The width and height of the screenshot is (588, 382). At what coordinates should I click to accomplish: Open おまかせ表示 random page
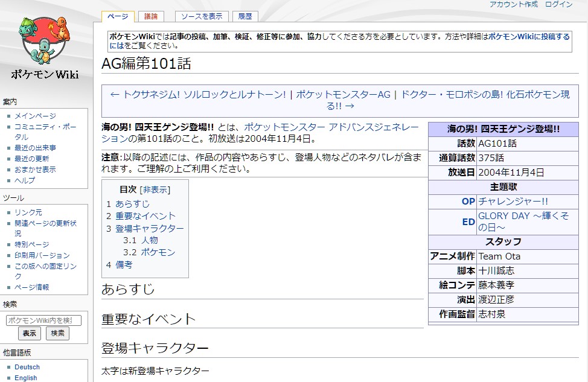coord(35,170)
